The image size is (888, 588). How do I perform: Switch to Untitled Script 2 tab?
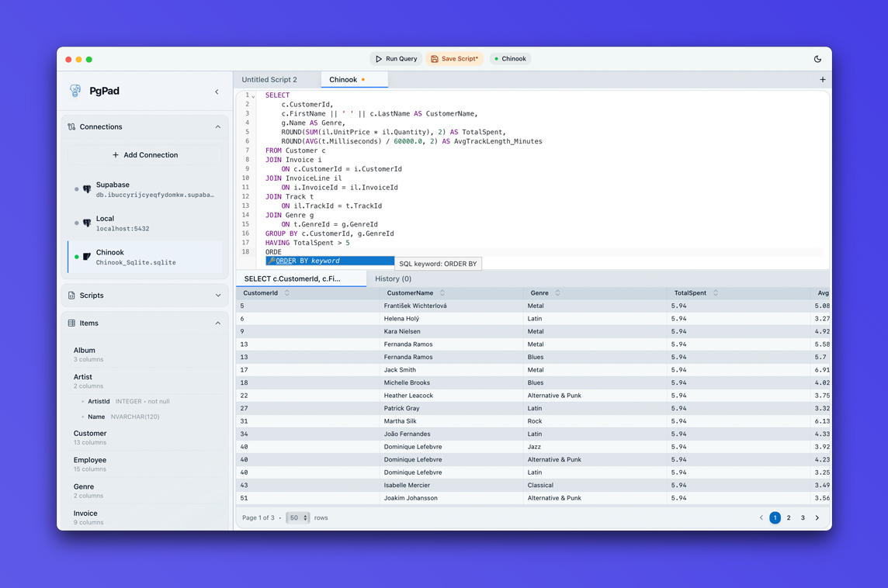[269, 79]
